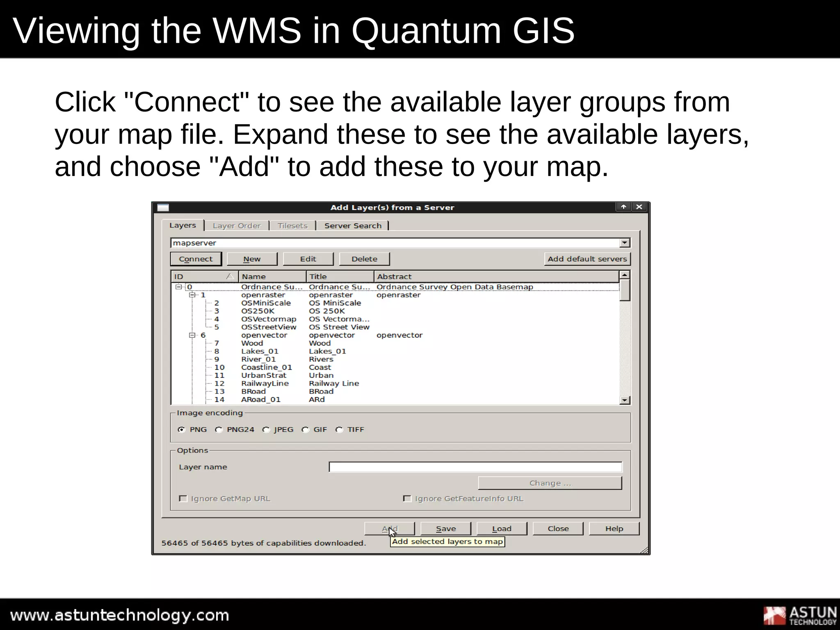
Task: Click the dialog resize grip corner
Action: pos(644,550)
